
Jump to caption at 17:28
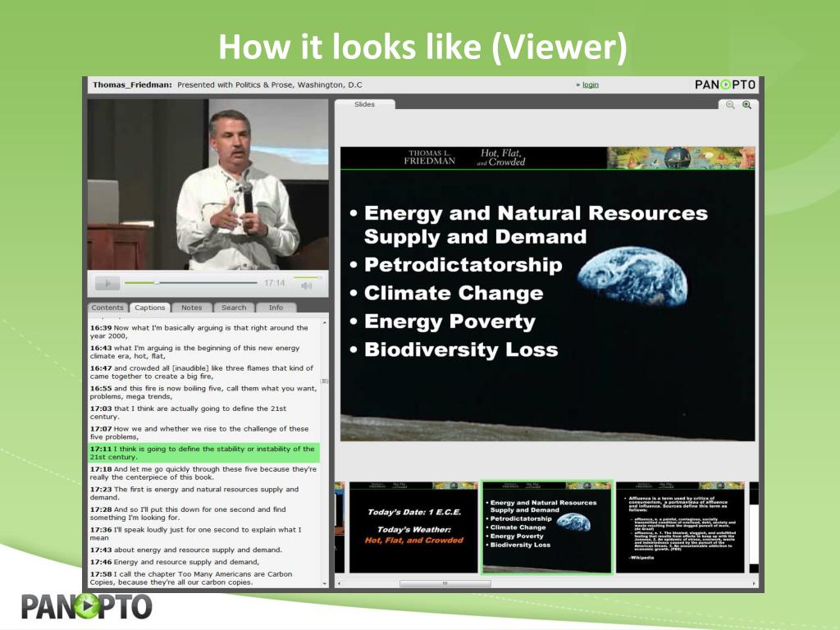pyautogui.click(x=203, y=514)
